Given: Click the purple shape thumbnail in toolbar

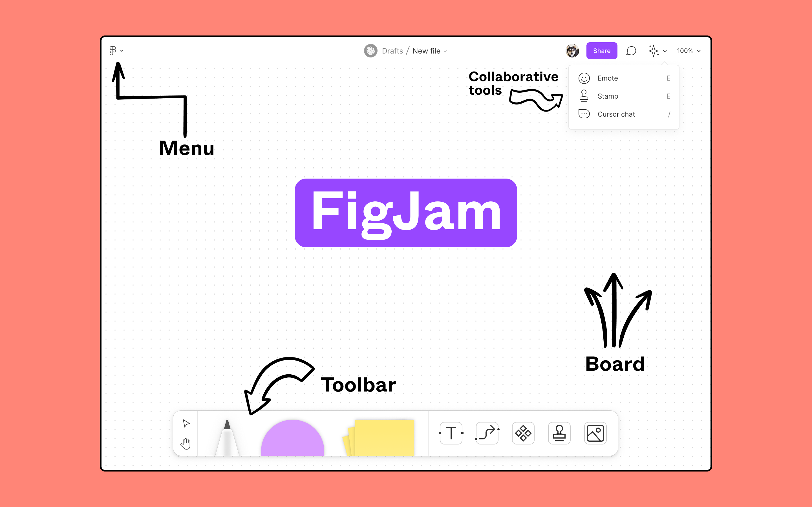Looking at the screenshot, I should 292,435.
